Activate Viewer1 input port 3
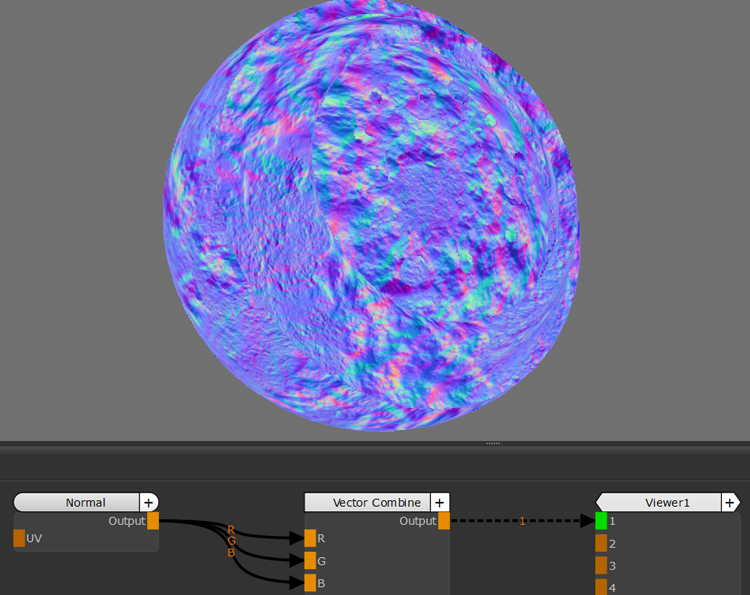Viewport: 750px width, 595px height. coord(601,565)
